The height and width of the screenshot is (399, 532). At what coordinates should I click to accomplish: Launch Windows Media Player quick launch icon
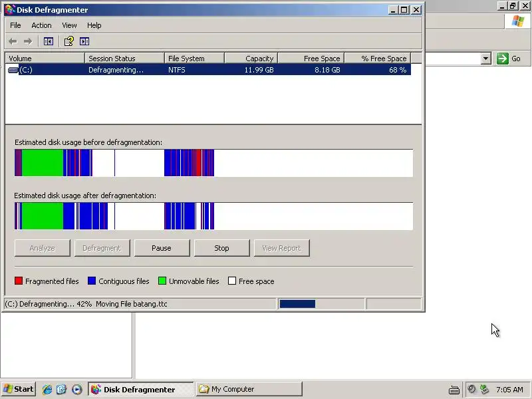[x=76, y=389]
